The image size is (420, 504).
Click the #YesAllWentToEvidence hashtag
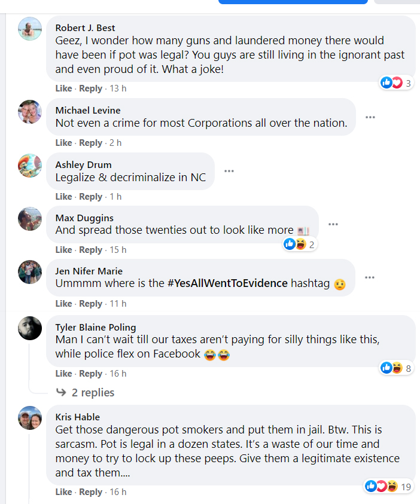(x=228, y=283)
